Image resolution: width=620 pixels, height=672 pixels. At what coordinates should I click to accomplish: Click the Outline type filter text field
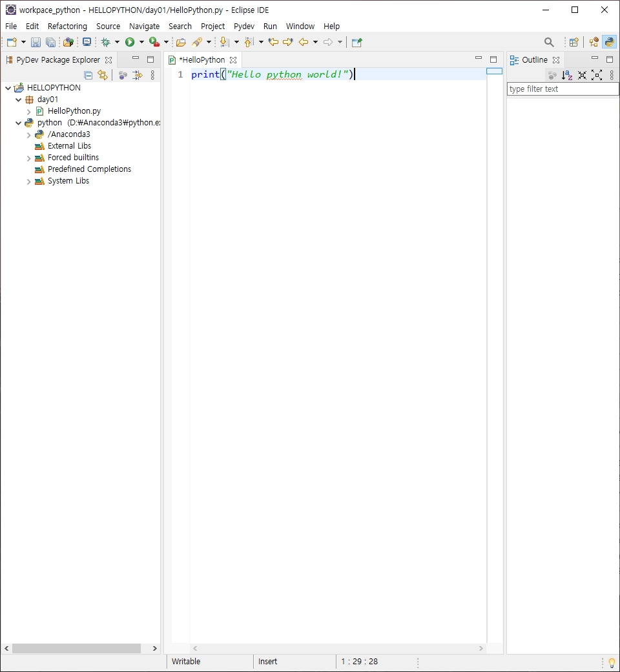point(563,89)
